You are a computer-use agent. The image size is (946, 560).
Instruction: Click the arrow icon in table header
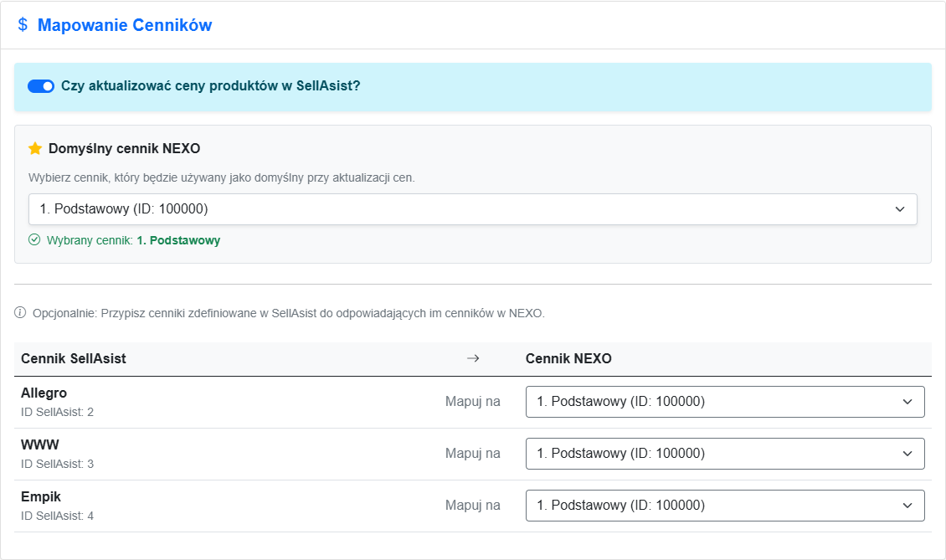coord(473,358)
